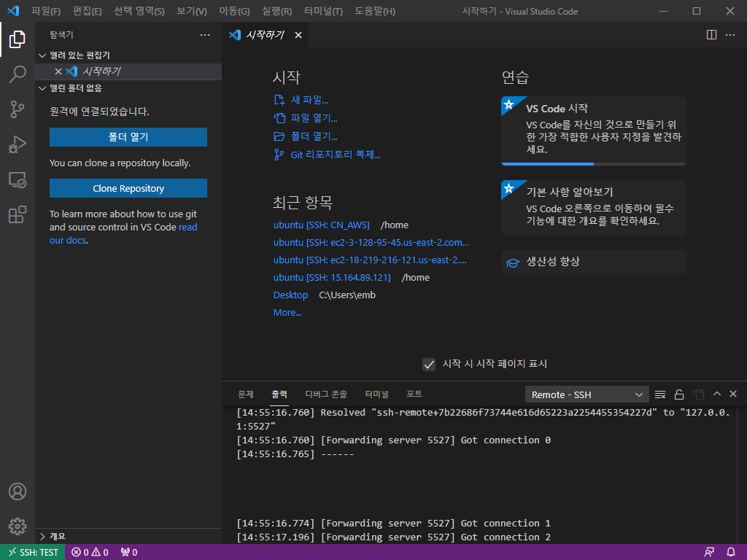Click the feedback icon in status bar

[709, 553]
